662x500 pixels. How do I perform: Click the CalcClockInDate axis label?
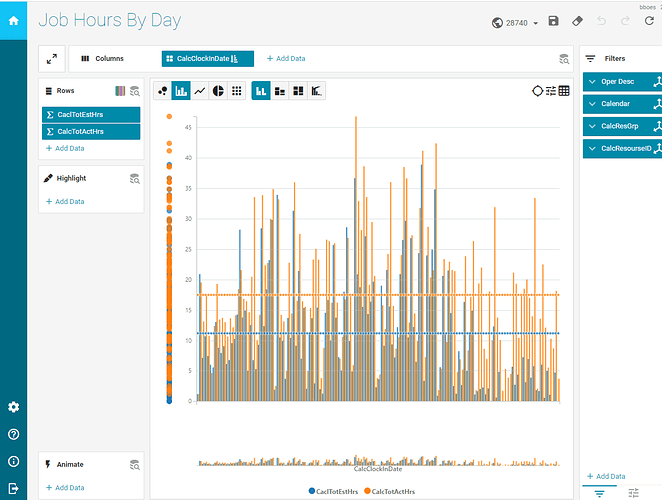378,469
